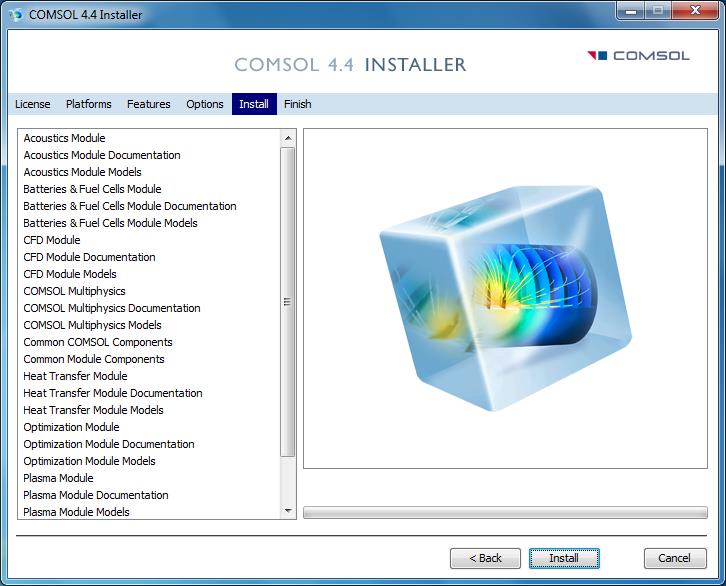
Task: Go back with the Back button
Action: (485, 558)
